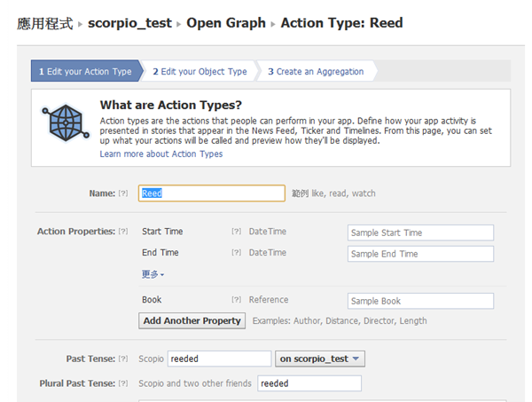Image resolution: width=532 pixels, height=402 pixels.
Task: Go to 'Edit your Object Type' step
Action: point(199,71)
